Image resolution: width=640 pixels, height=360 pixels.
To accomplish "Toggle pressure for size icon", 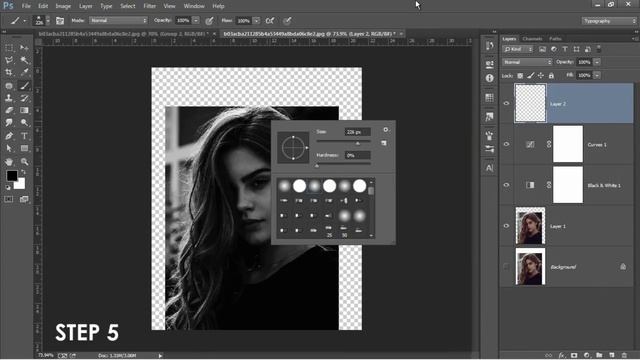I will (287, 20).
